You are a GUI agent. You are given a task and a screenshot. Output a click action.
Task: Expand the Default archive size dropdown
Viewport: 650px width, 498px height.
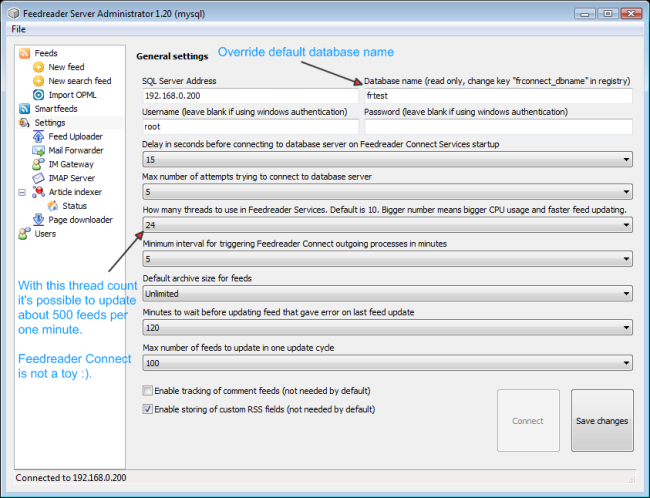point(387,294)
